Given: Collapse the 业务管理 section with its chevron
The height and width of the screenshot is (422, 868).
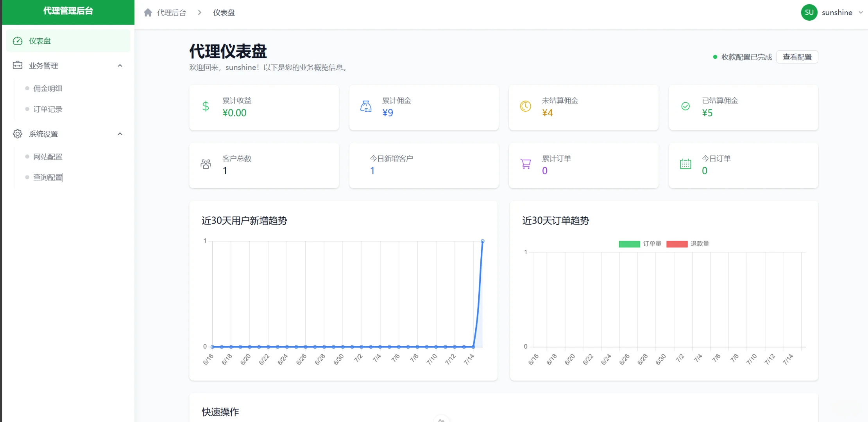Looking at the screenshot, I should [120, 65].
